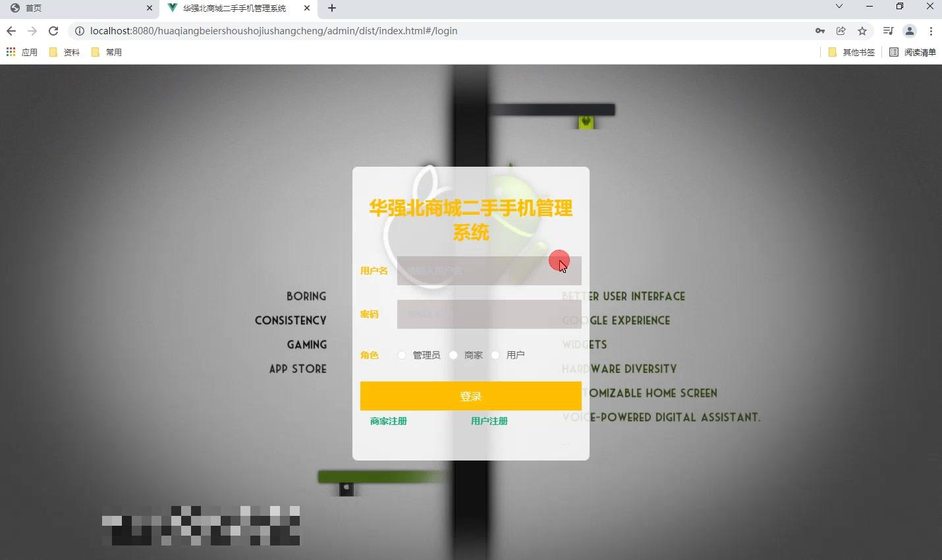Click the apps grid icon on bookmarks bar
The image size is (942, 560).
(x=11, y=52)
